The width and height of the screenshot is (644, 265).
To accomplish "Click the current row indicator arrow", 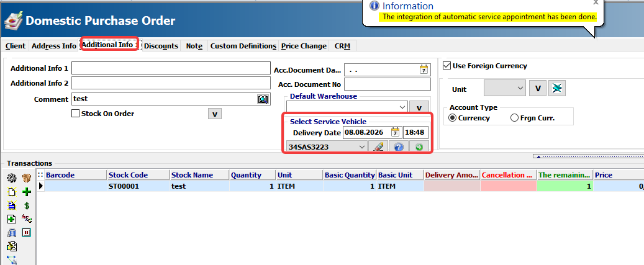I will click(40, 186).
